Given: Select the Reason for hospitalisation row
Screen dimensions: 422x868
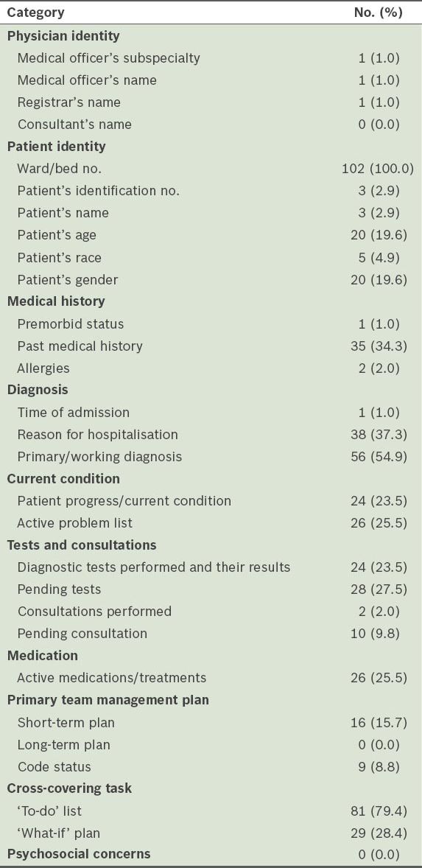Looking at the screenshot, I should 211,435.
